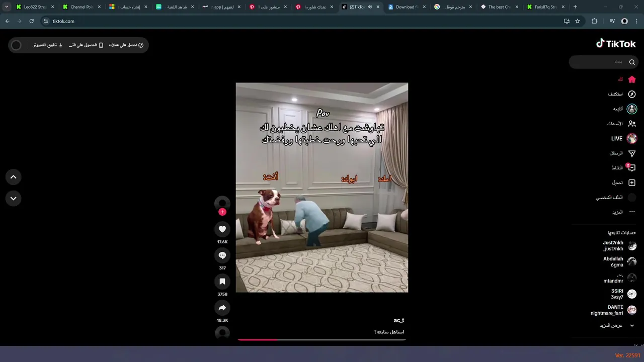644x362 pixels.
Task: Click the Upload plus-square icon
Action: (x=632, y=183)
